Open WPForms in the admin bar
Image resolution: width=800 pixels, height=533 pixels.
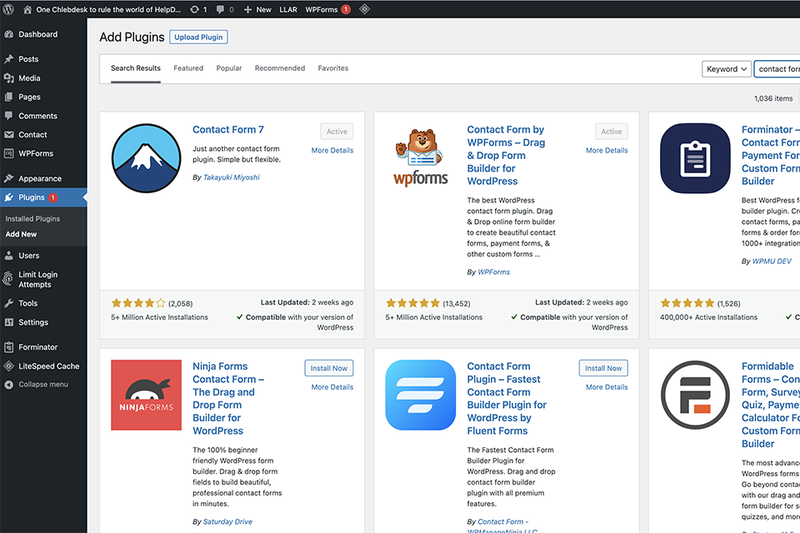(x=328, y=9)
